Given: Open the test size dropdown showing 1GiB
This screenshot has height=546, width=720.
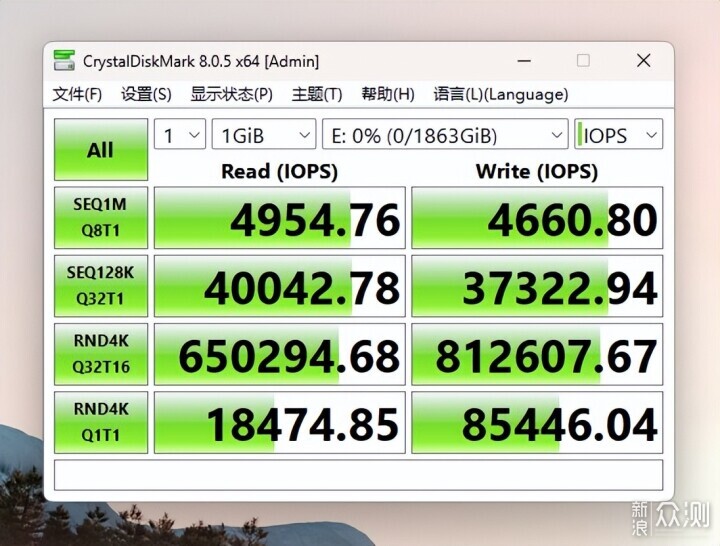Looking at the screenshot, I should pyautogui.click(x=264, y=134).
